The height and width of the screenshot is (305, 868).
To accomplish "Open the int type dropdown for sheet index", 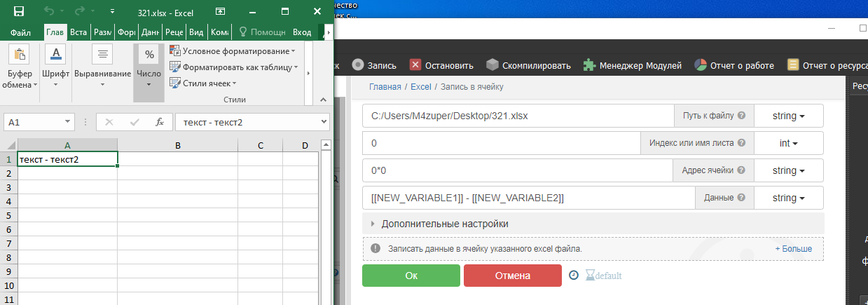I will tap(788, 143).
